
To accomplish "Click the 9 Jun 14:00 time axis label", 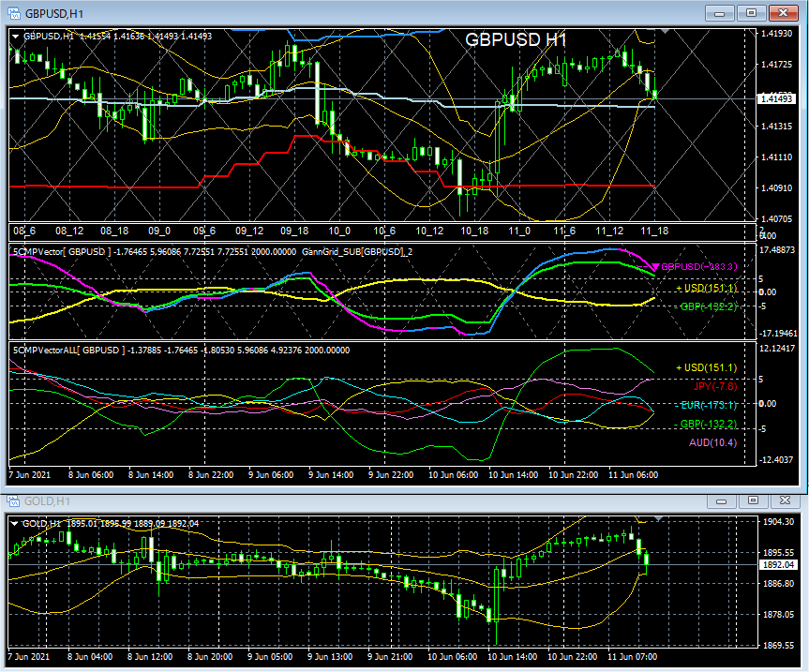I will [331, 475].
